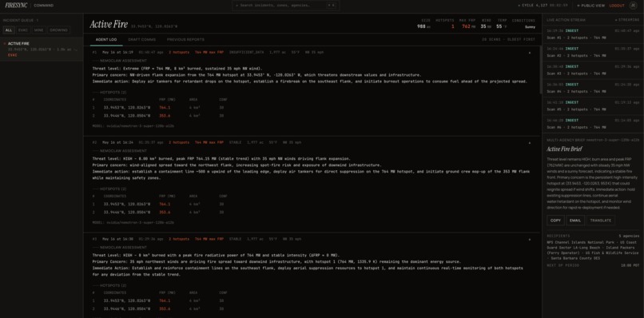The image size is (644, 318).
Task: Filter incident queue by ALL
Action: pos(9,30)
